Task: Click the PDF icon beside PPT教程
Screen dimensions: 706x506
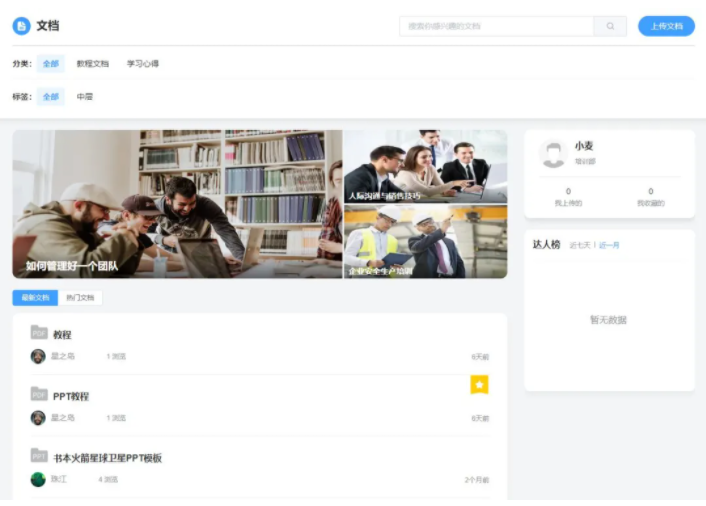Action: [39, 394]
